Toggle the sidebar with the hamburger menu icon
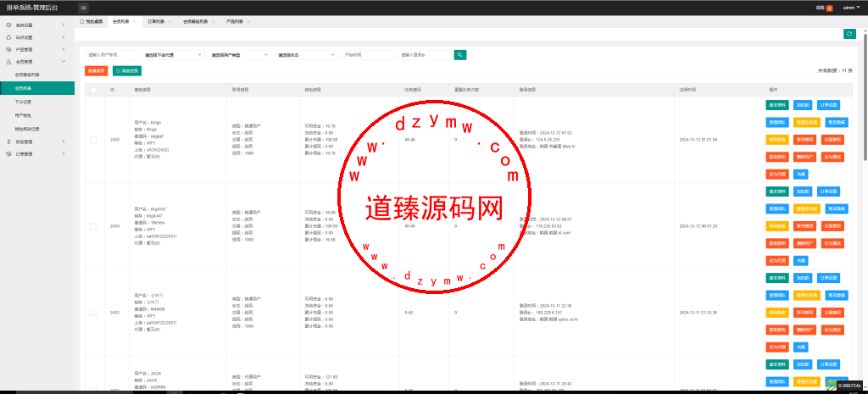The image size is (868, 394). pos(83,8)
